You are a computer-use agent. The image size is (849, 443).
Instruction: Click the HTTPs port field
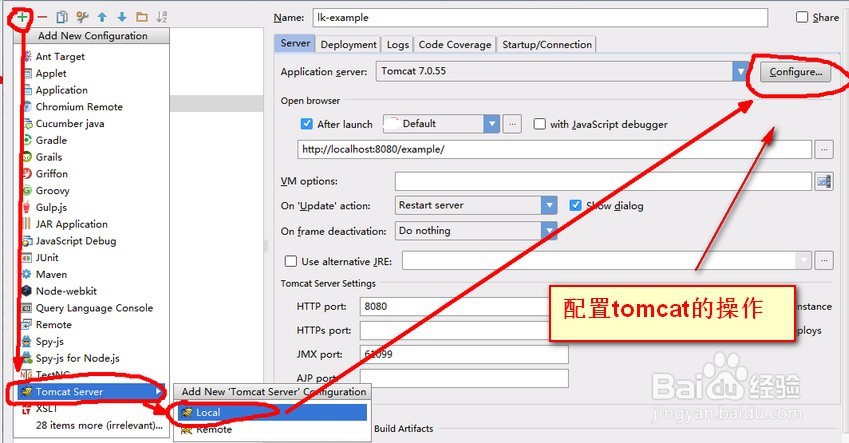[x=455, y=330]
